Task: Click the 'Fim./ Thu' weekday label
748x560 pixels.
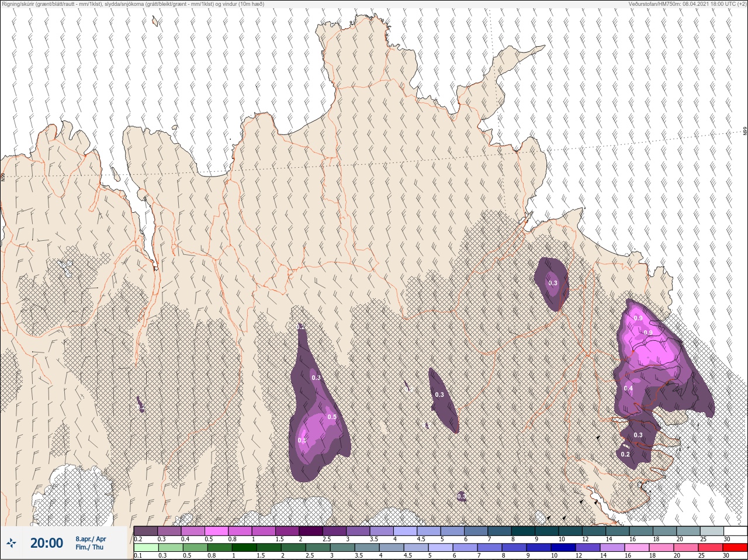Action: pos(89,547)
